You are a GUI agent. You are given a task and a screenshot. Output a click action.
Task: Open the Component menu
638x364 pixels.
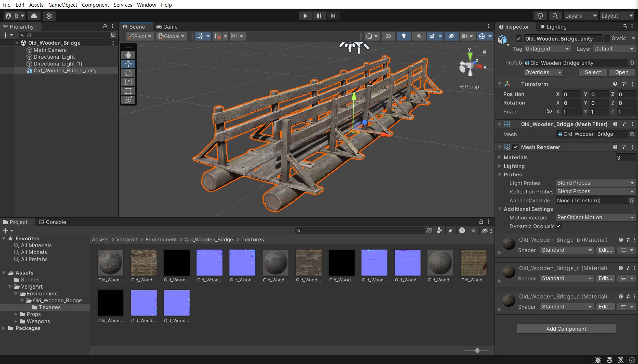click(95, 5)
